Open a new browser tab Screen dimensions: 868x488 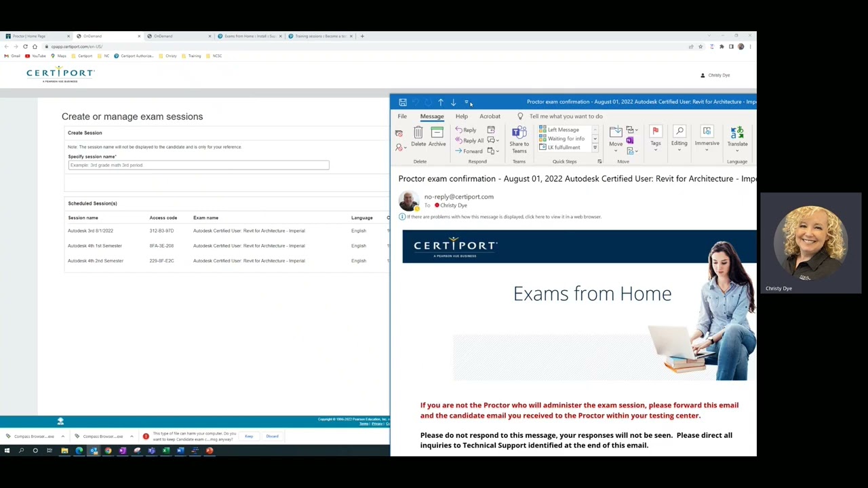[x=362, y=36]
